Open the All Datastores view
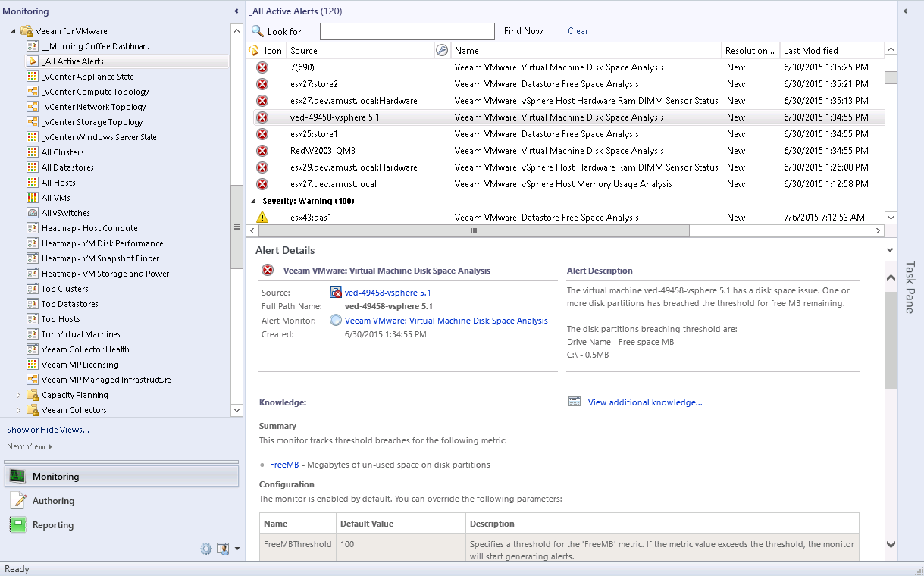The width and height of the screenshot is (924, 576). [x=67, y=167]
